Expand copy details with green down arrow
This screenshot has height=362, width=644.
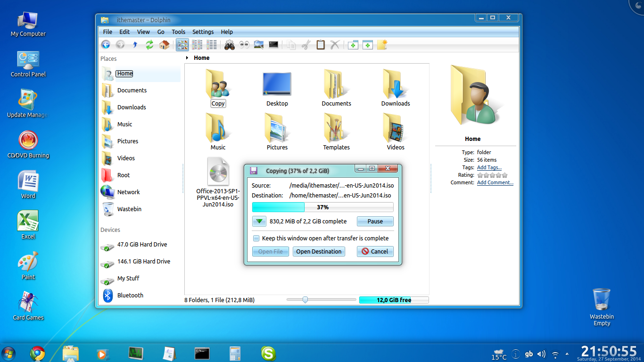point(259,222)
